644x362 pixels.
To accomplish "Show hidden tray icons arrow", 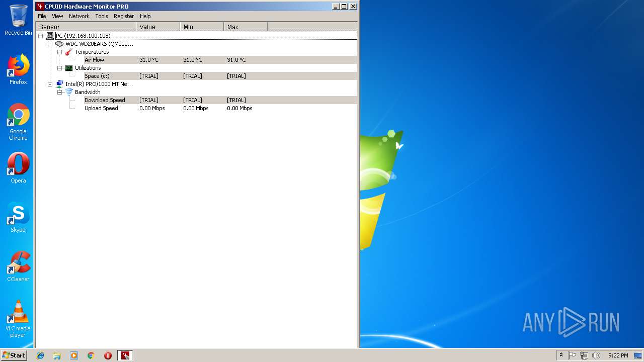I will click(x=561, y=355).
